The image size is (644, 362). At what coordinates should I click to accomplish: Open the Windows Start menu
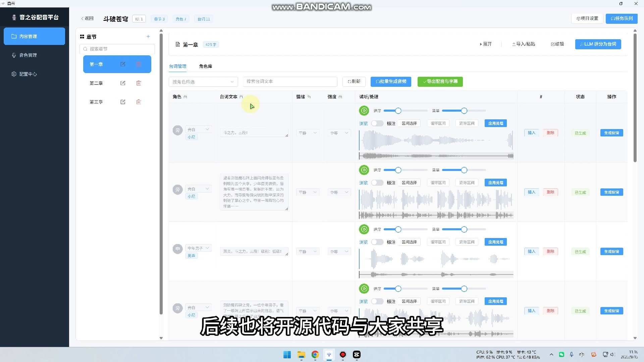click(287, 355)
